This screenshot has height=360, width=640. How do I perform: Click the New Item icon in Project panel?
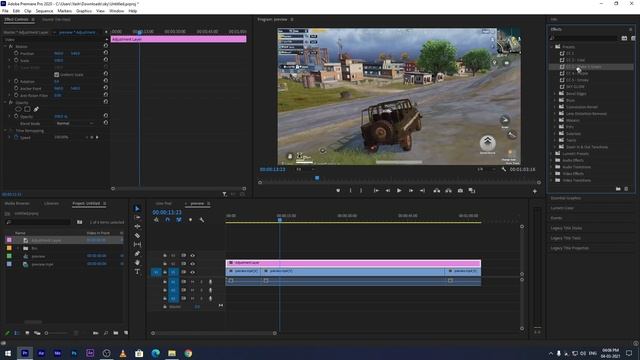[x=126, y=333]
